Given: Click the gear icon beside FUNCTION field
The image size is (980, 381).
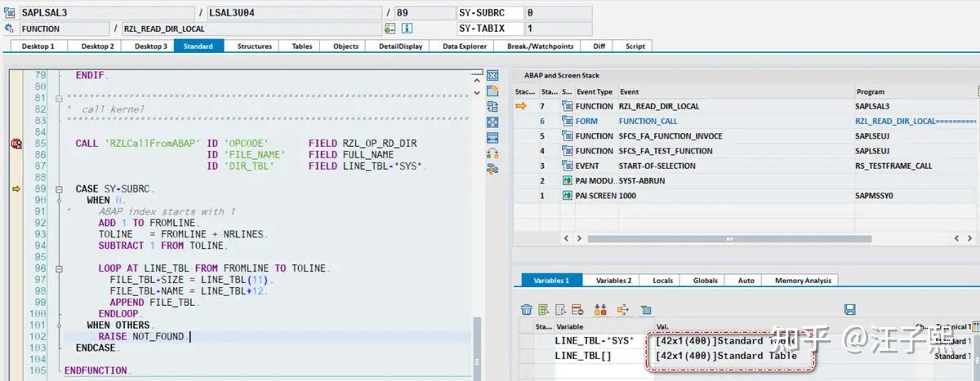Looking at the screenshot, I should (x=10, y=29).
